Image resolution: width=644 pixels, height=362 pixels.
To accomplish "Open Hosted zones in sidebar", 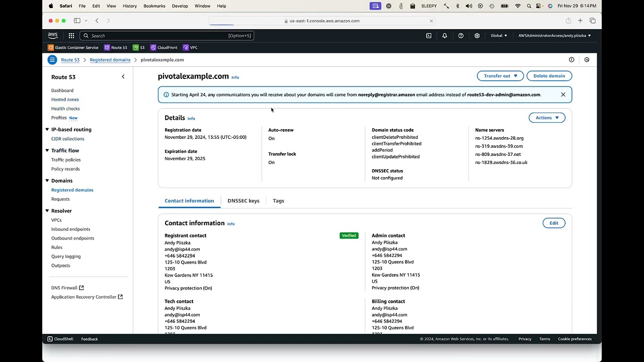I will pos(65,100).
